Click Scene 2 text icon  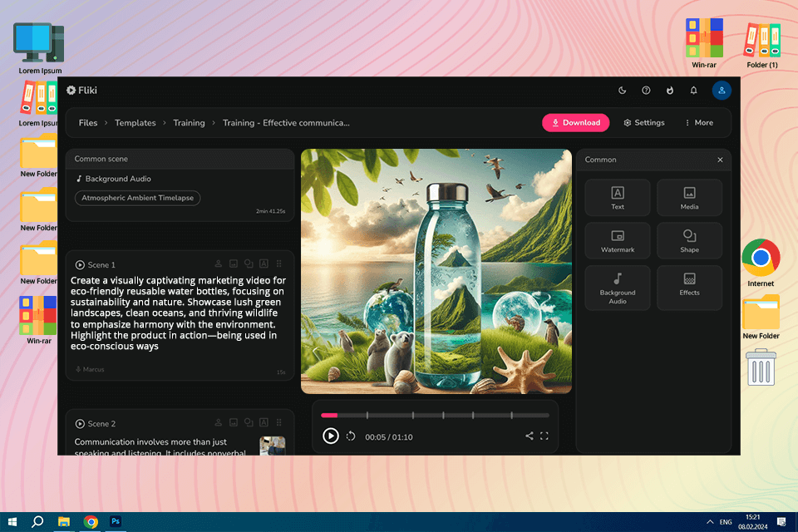click(x=264, y=422)
